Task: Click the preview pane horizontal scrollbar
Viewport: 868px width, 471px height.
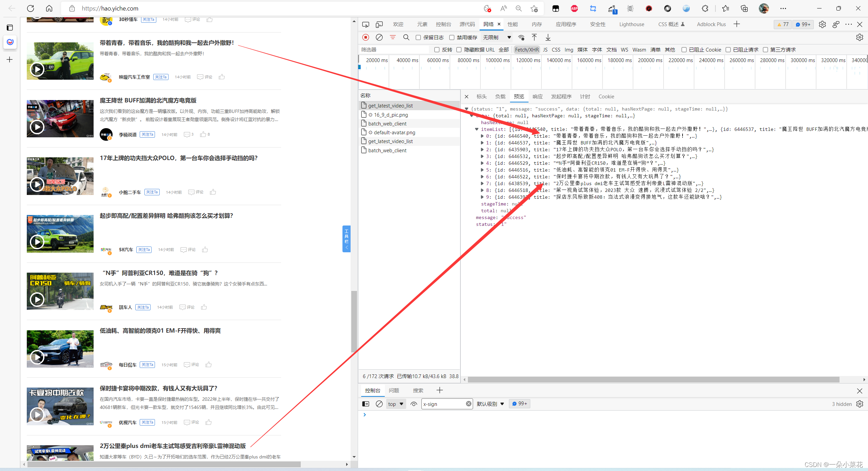Action: click(653, 380)
